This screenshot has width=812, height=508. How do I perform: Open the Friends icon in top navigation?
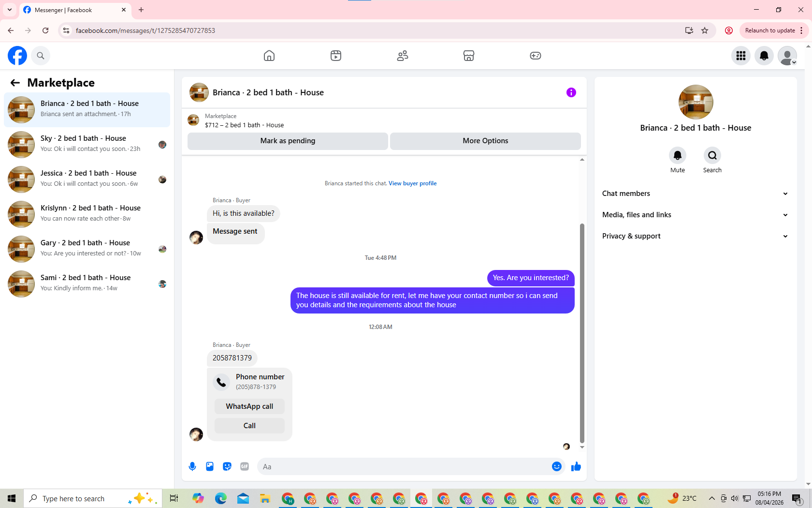click(403, 56)
